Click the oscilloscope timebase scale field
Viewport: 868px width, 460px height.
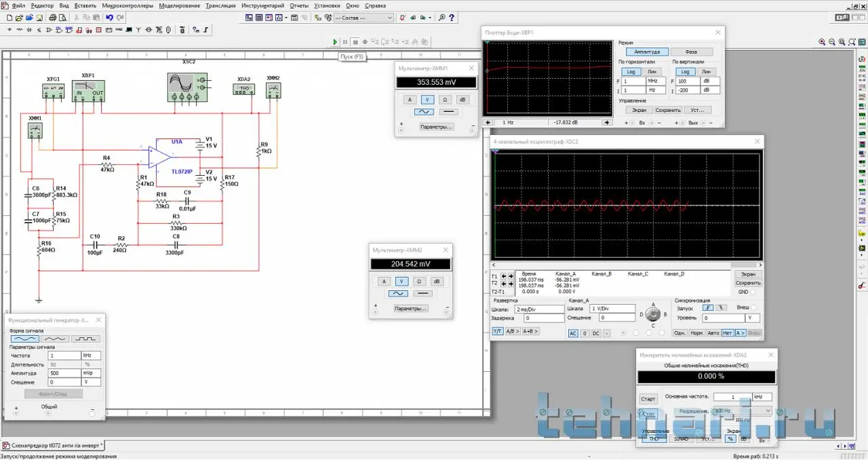coord(539,309)
